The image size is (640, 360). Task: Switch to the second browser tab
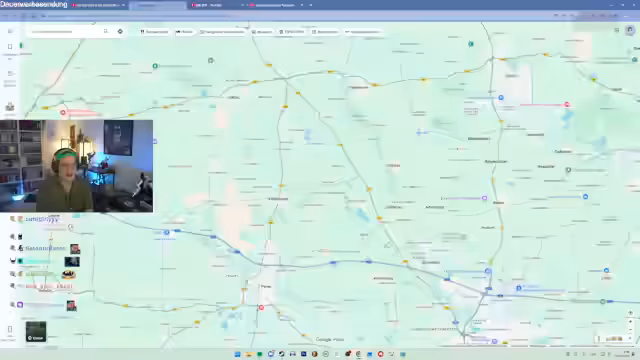click(158, 5)
